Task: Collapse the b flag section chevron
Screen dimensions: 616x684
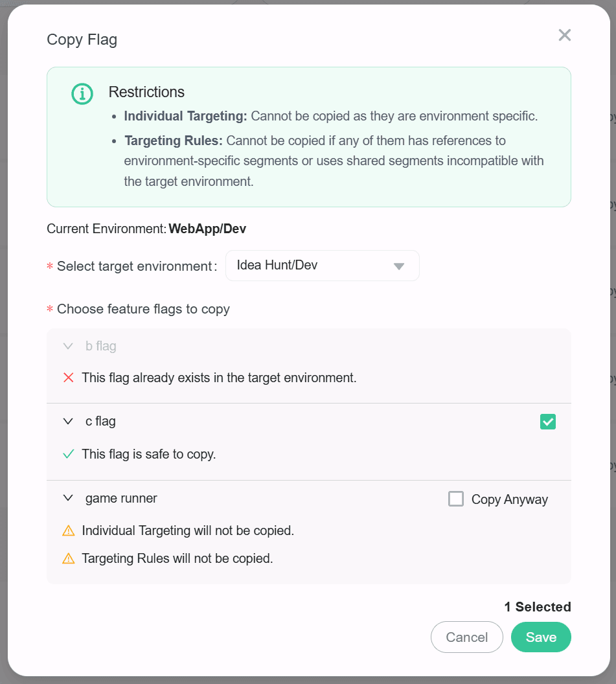Action: pos(68,346)
